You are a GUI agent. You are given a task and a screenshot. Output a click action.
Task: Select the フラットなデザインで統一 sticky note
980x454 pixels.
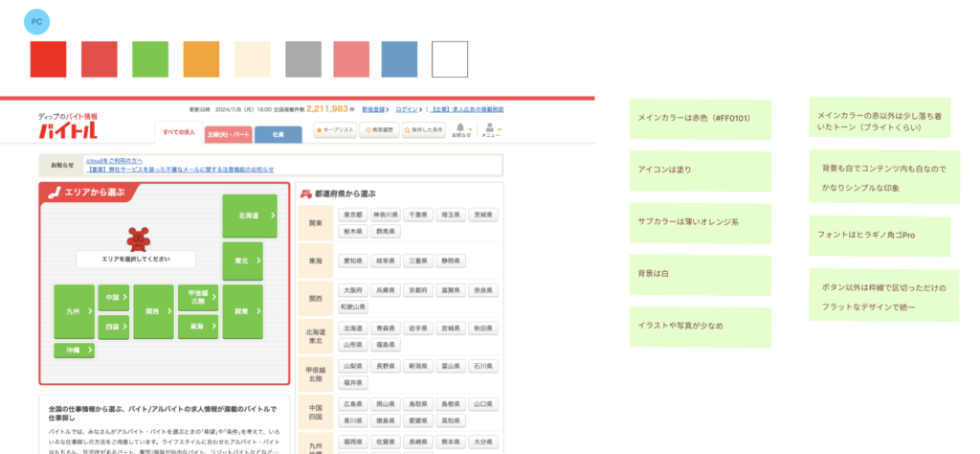click(883, 295)
